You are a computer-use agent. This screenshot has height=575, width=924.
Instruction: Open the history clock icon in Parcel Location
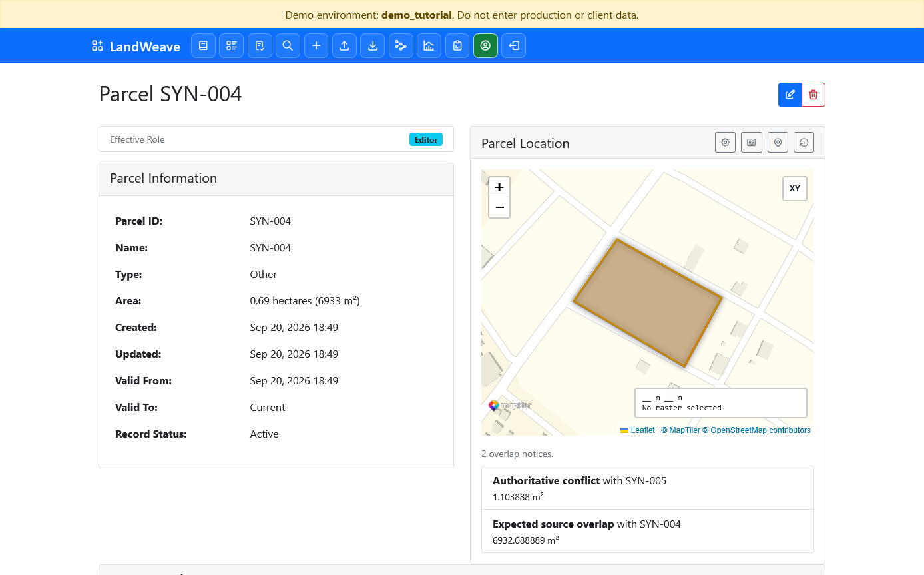[804, 142]
